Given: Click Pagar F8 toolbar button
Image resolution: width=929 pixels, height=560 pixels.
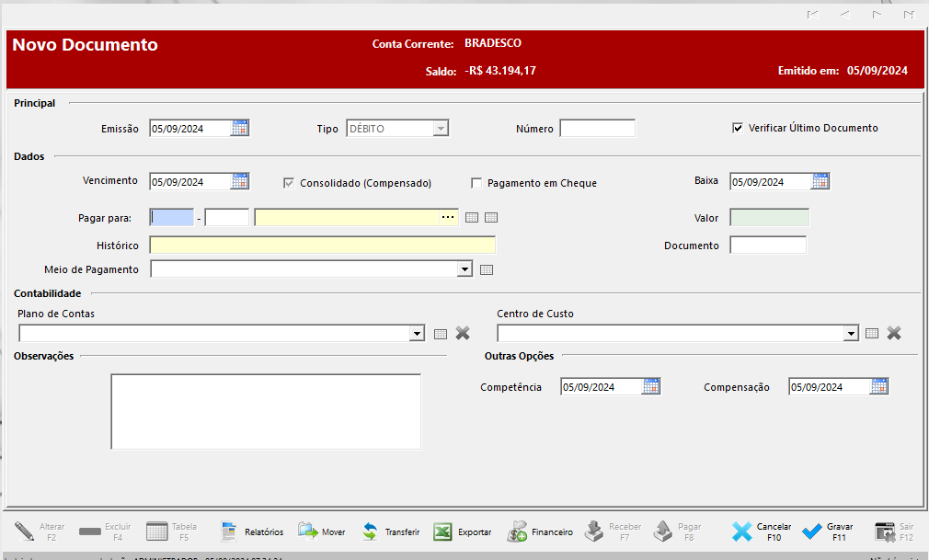Looking at the screenshot, I should 678,531.
